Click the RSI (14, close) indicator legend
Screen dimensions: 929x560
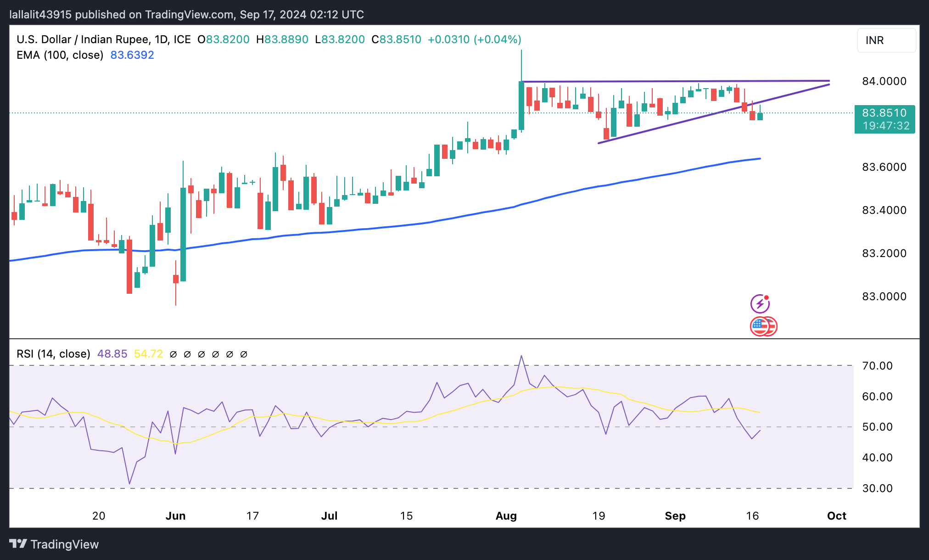pyautogui.click(x=53, y=354)
